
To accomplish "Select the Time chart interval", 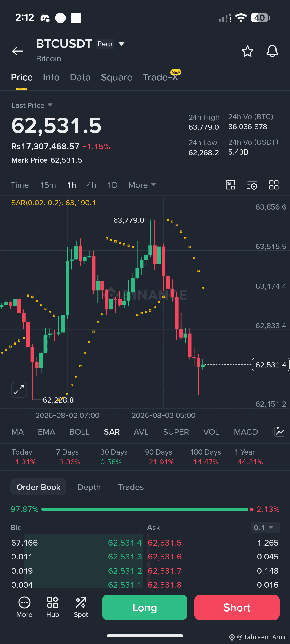I will [20, 185].
